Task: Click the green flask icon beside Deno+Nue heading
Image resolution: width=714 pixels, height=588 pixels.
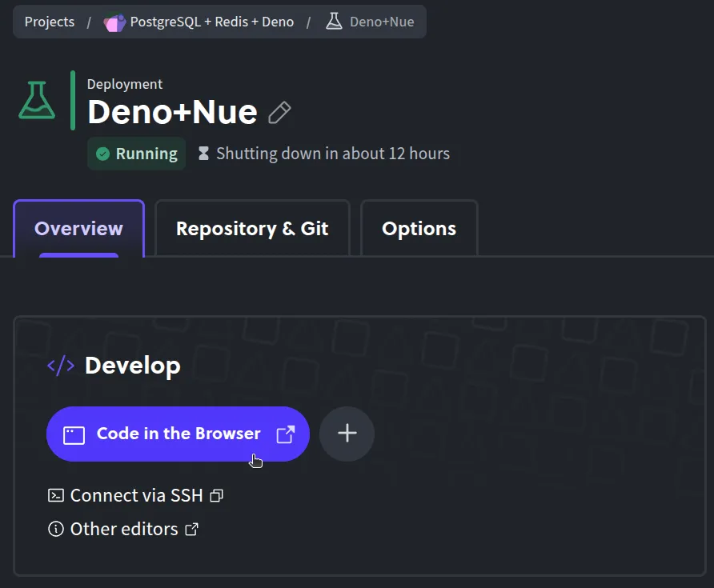Action: [36, 98]
